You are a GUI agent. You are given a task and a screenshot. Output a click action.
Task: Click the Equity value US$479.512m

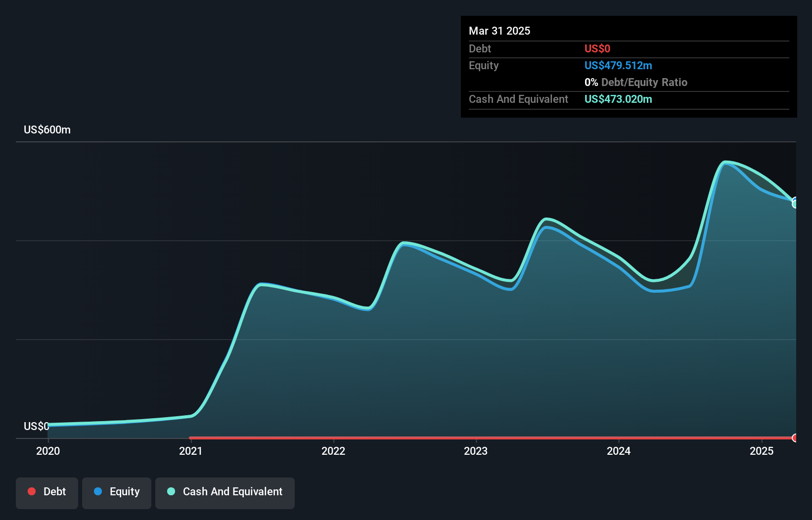point(618,65)
